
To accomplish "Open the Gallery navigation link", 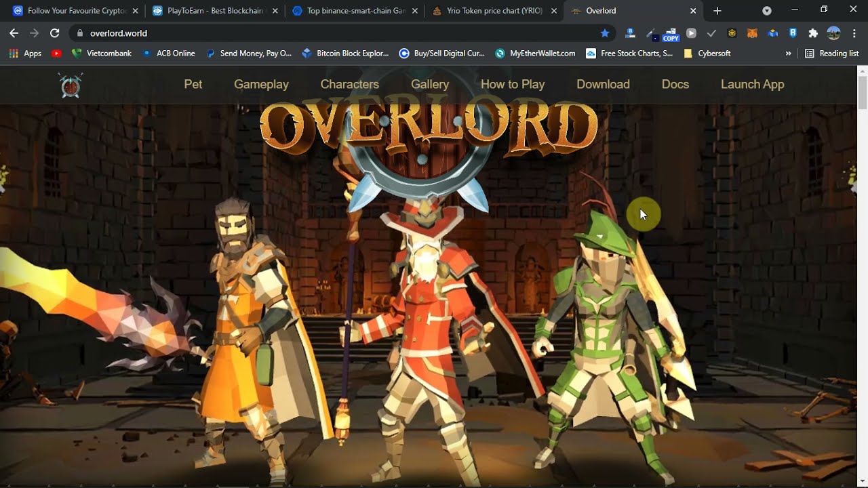I will 430,84.
